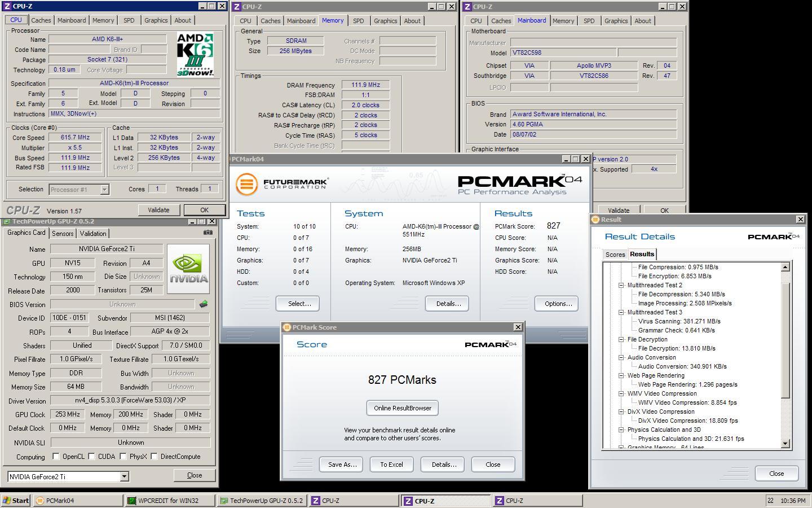
Task: Close the PCMark Score window with the X
Action: pyautogui.click(x=518, y=327)
